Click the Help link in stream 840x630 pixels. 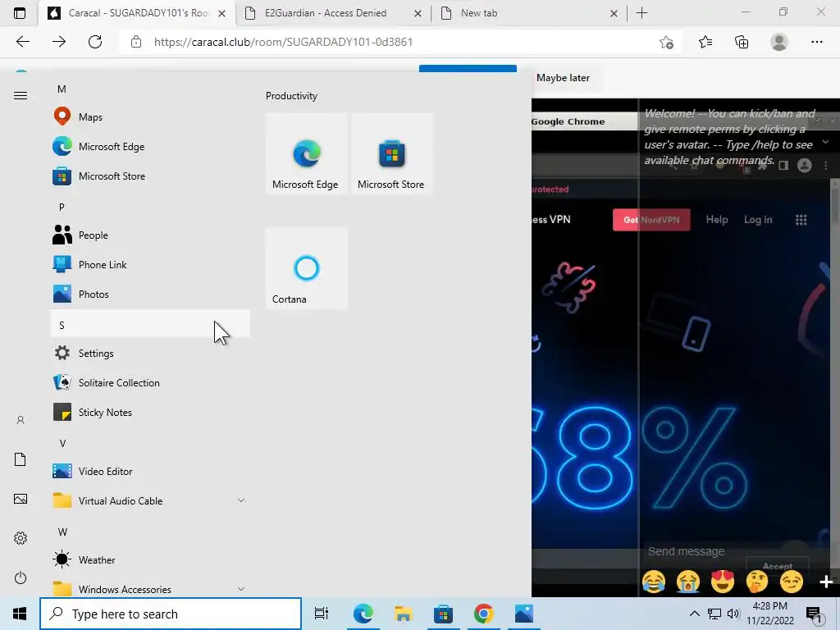coord(717,220)
